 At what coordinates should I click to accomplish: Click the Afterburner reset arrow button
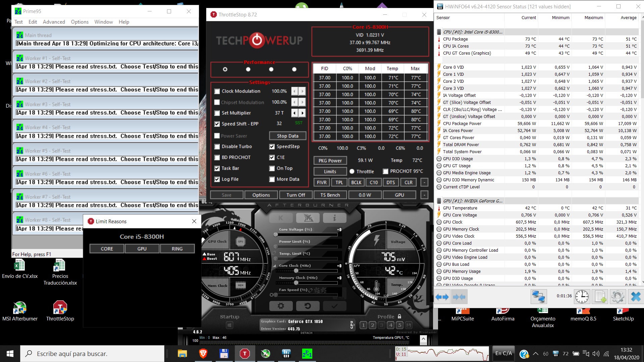pyautogui.click(x=308, y=306)
